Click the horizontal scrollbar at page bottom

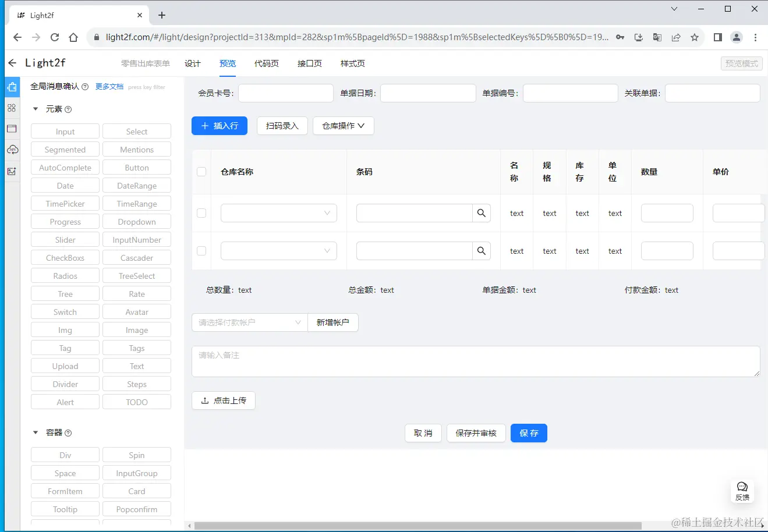pos(417,526)
